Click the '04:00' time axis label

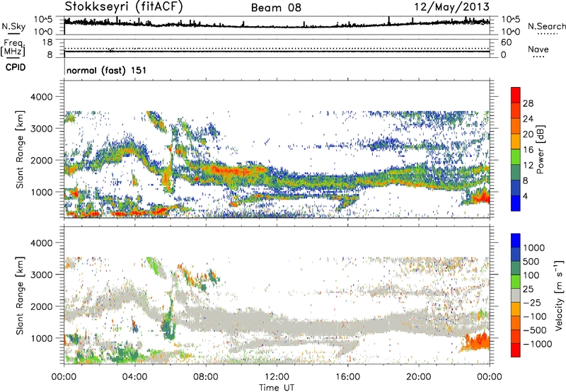[x=135, y=377]
